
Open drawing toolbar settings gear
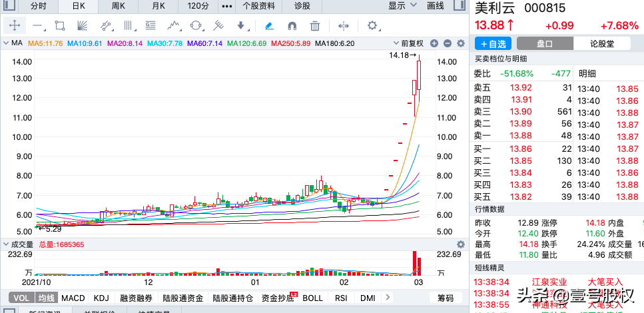coord(372,26)
